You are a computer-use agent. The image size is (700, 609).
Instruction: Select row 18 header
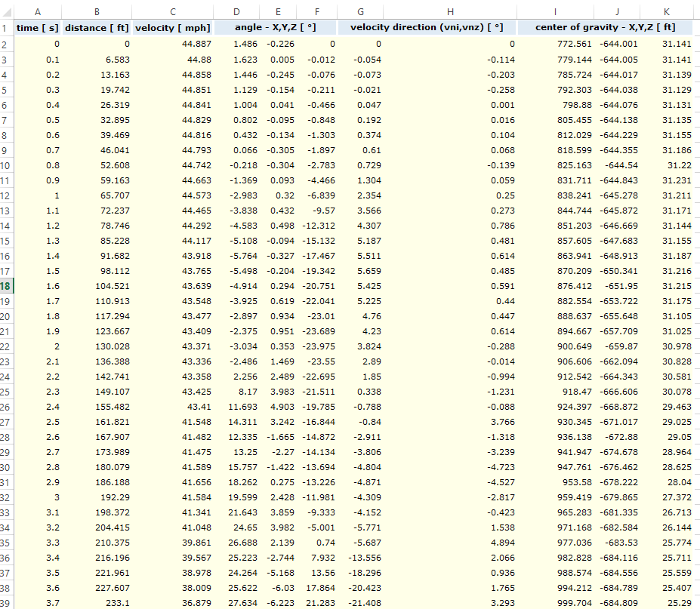pyautogui.click(x=5, y=286)
